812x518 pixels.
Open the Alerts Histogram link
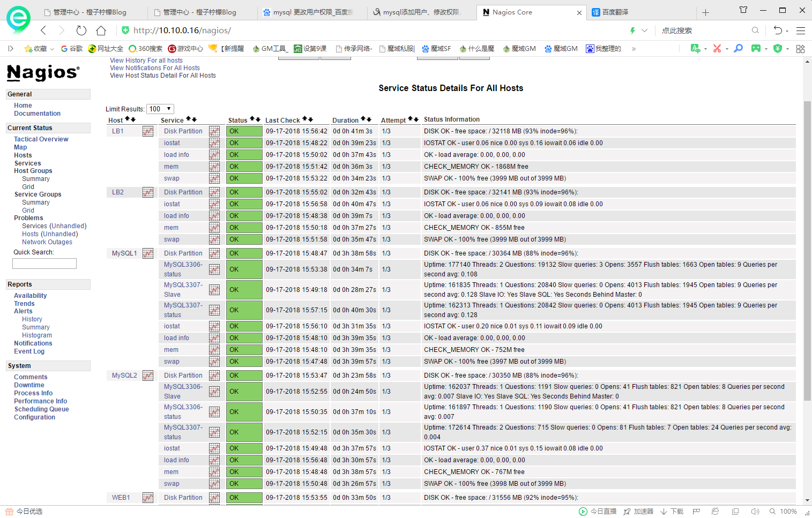[37, 335]
